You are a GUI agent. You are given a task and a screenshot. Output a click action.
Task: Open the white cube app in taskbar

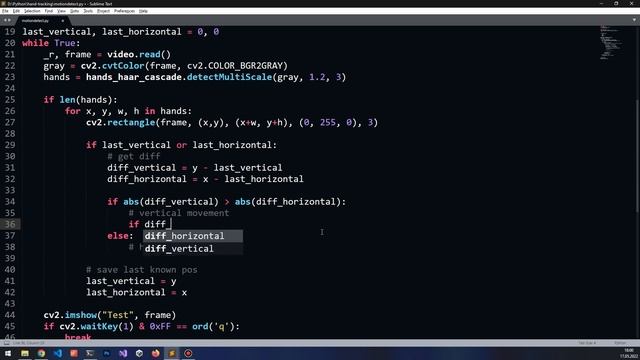click(x=139, y=353)
